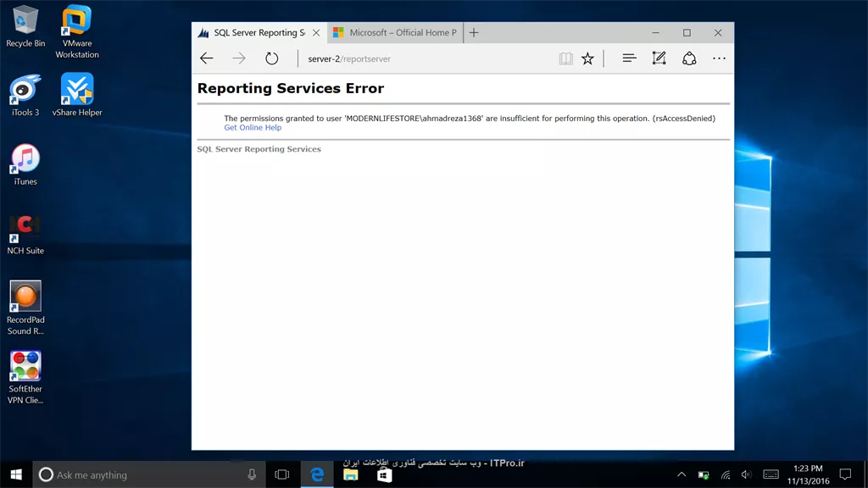Click the battery status tray icon
This screenshot has height=488, width=868.
click(x=703, y=474)
